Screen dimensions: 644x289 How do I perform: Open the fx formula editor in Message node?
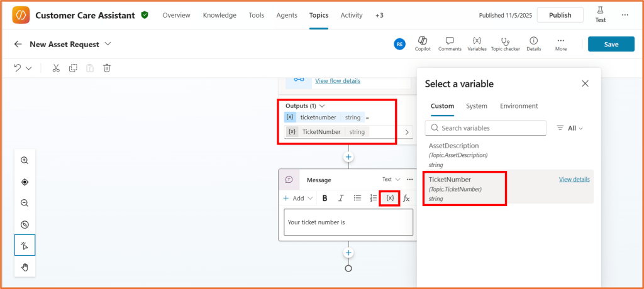point(406,199)
